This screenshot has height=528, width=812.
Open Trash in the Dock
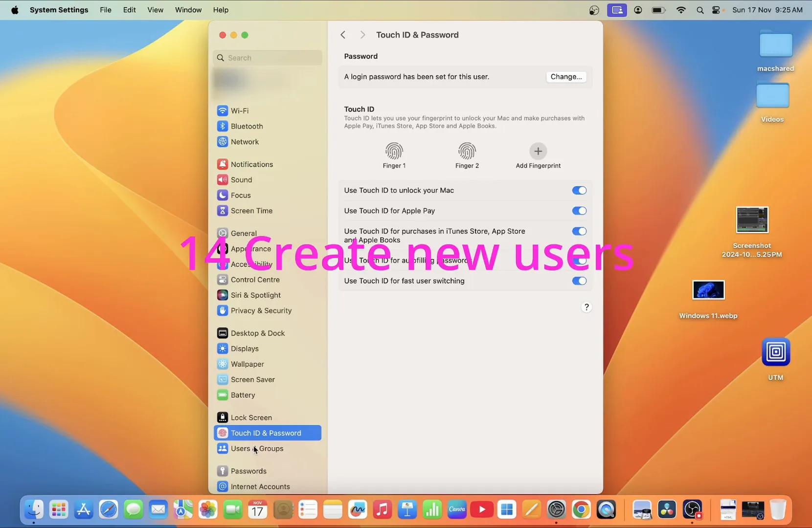click(x=778, y=510)
